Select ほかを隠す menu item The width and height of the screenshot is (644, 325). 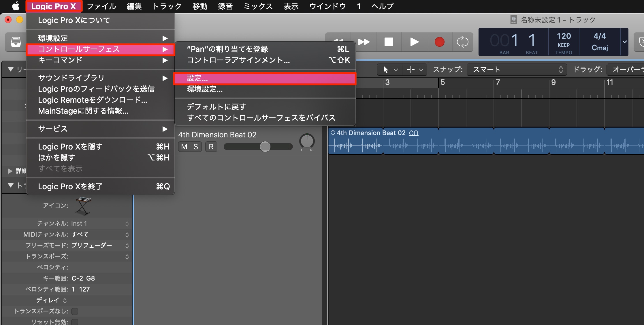[x=100, y=158]
